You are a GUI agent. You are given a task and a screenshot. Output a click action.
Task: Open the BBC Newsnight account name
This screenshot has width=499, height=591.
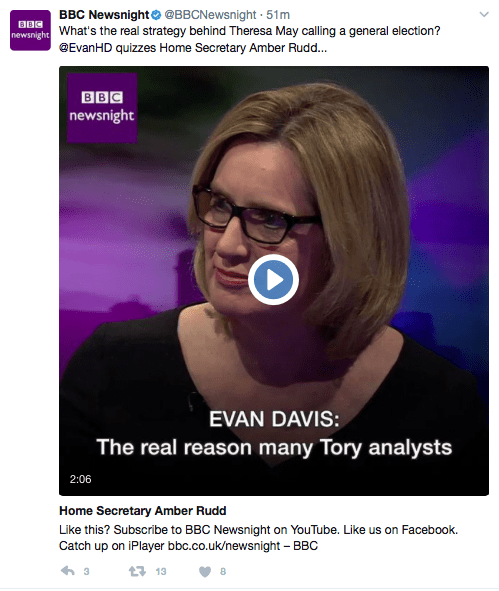pos(104,15)
